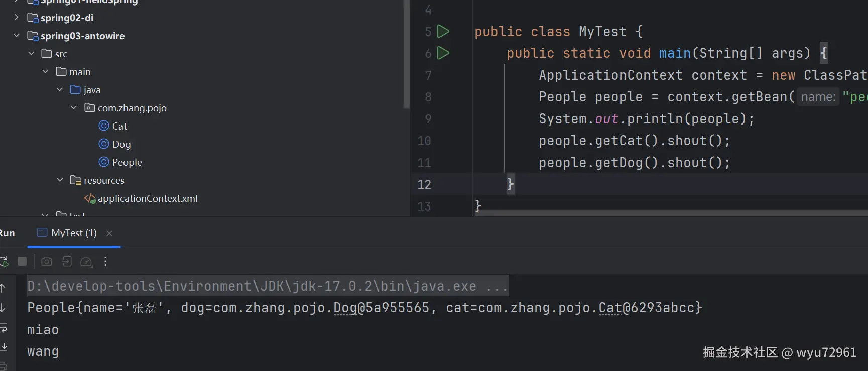Viewport: 868px width, 371px height.
Task: Click the getCat() call on line 10
Action: (627, 141)
